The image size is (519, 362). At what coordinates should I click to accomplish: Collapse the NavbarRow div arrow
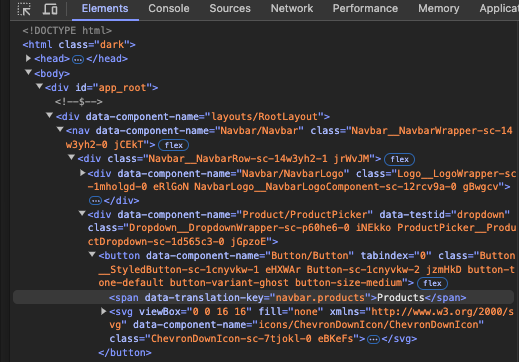[71, 157]
